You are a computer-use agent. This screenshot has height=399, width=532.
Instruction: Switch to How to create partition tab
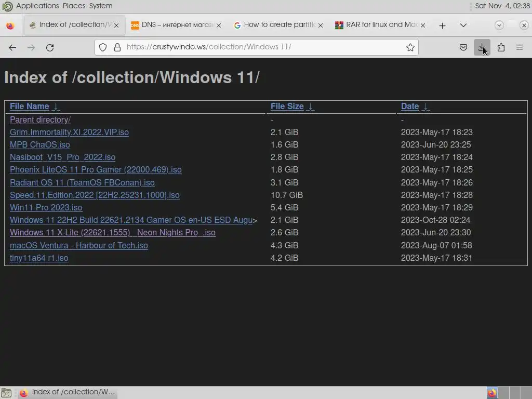click(x=278, y=25)
